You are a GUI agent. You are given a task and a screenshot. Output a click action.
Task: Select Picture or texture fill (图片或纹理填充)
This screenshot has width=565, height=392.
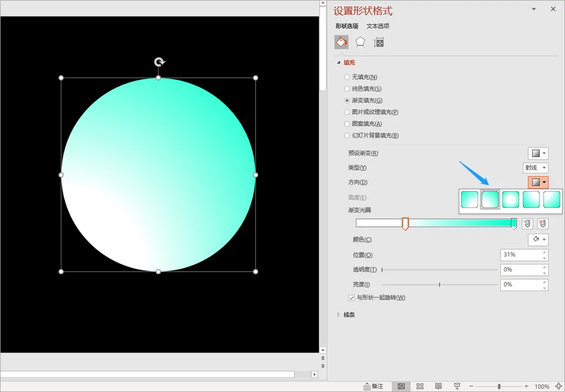tap(371, 112)
